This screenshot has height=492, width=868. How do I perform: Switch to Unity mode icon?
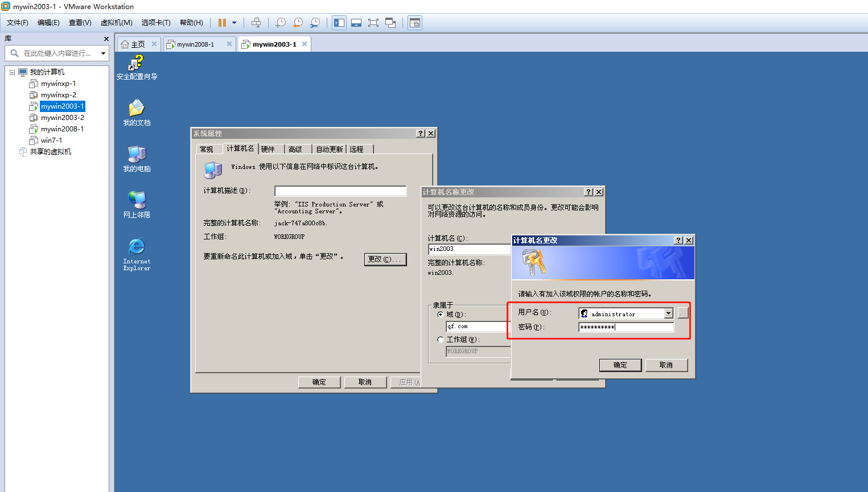pyautogui.click(x=390, y=23)
